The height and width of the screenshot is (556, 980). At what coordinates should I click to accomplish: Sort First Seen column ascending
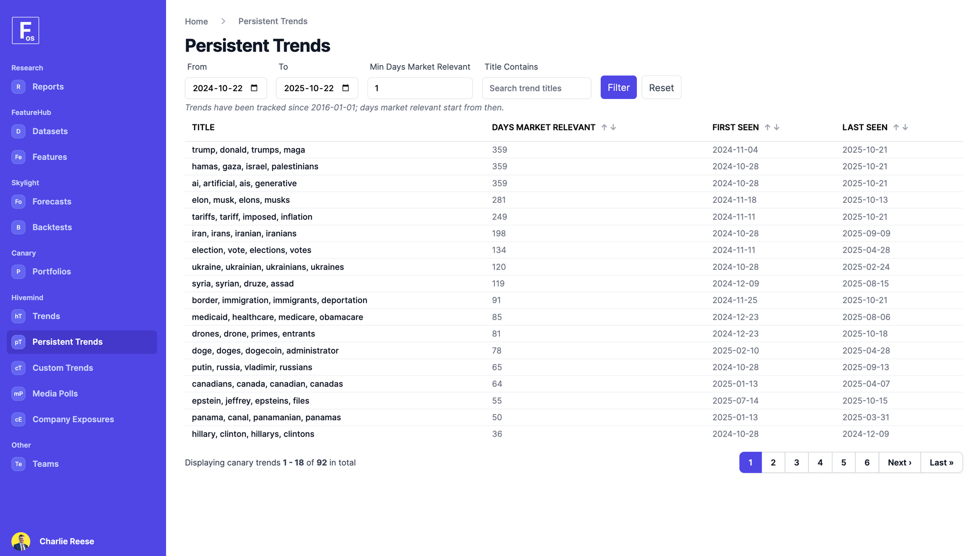(767, 127)
